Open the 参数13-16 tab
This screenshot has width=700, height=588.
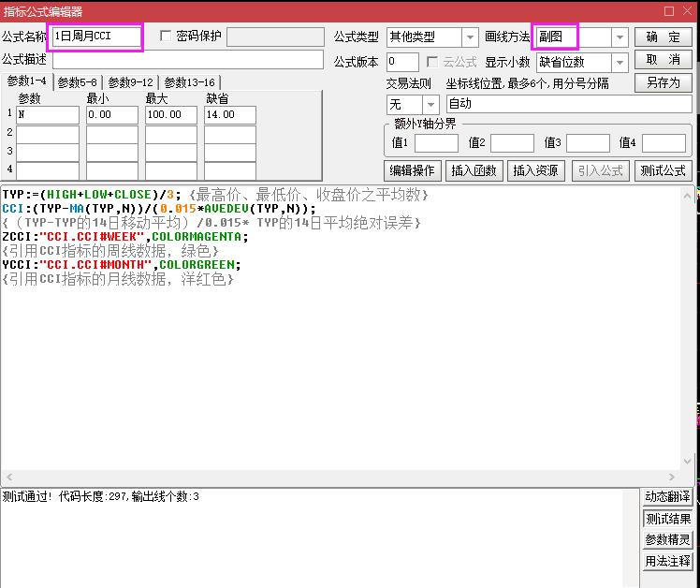(x=190, y=82)
